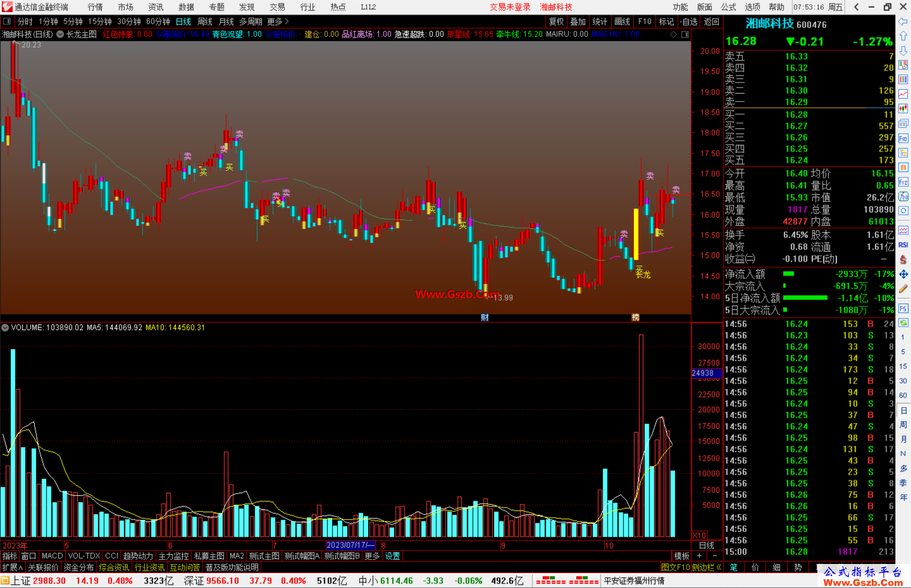Click the down arrow icon in the right sidebar
The image size is (911, 588).
(903, 51)
